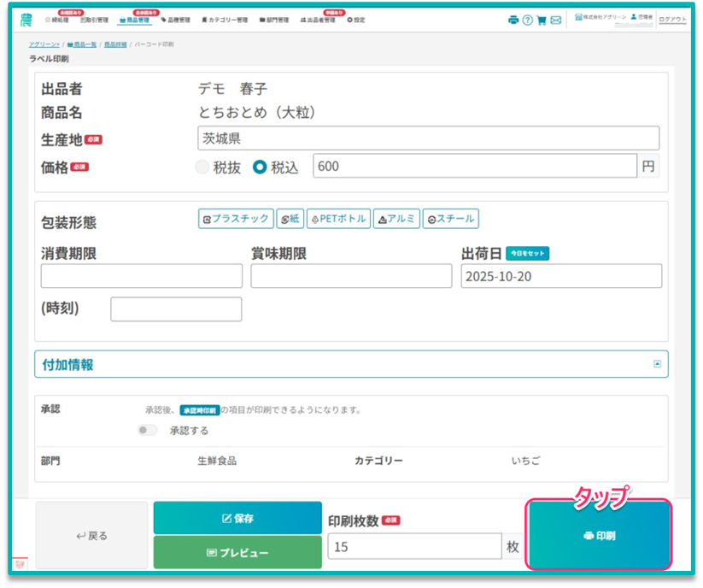
Task: Select the スチール packaging tag
Action: (x=450, y=219)
